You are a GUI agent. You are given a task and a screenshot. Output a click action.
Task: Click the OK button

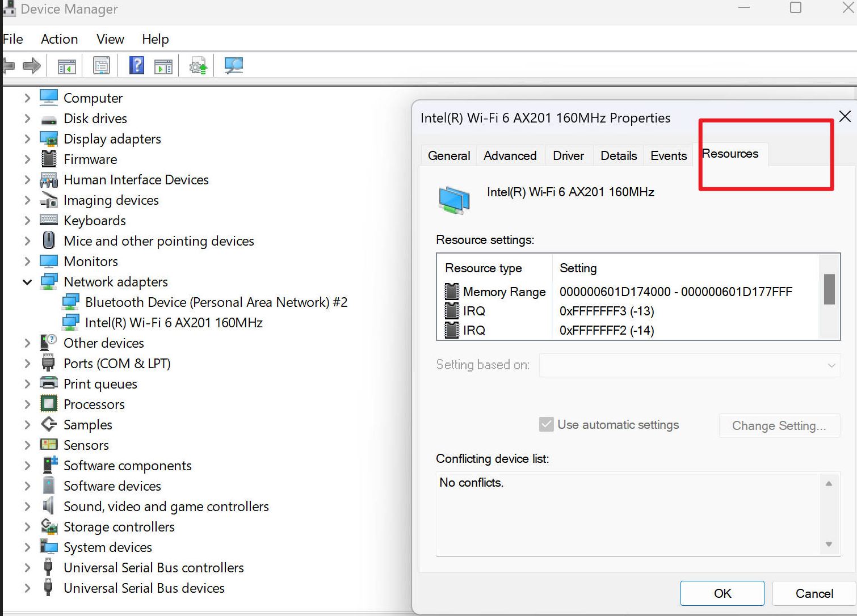click(722, 593)
